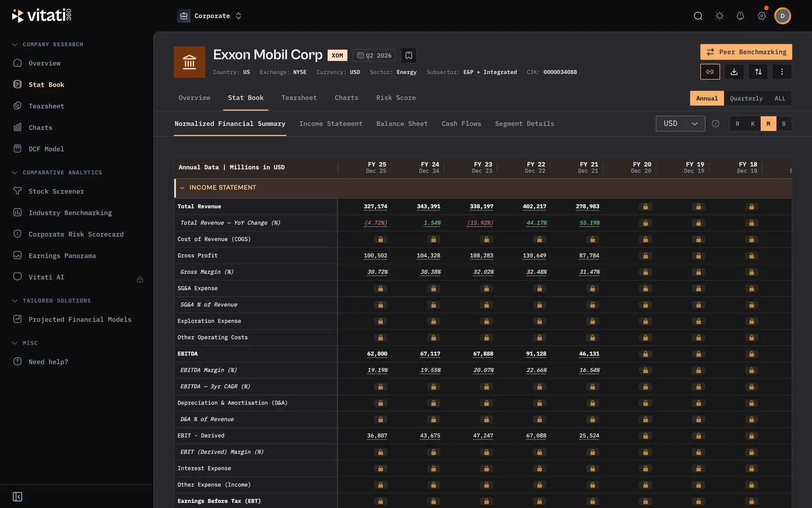Open the Corporate workspace switcher

coord(210,16)
